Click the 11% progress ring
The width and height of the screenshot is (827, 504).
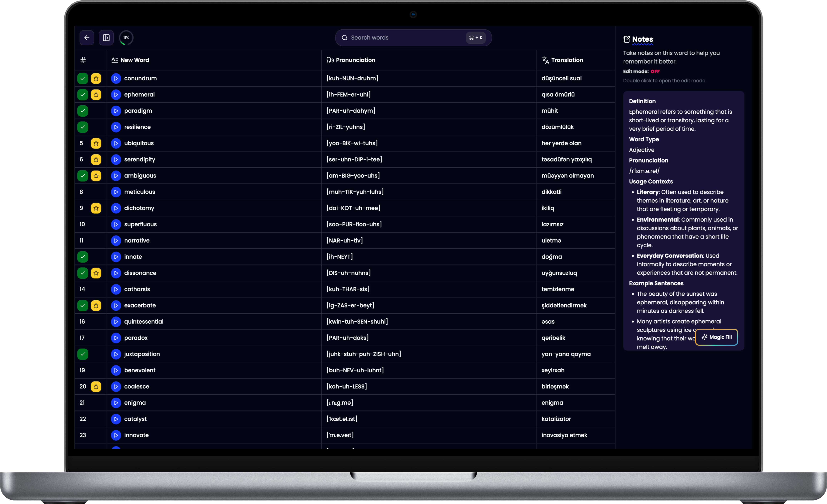point(126,38)
